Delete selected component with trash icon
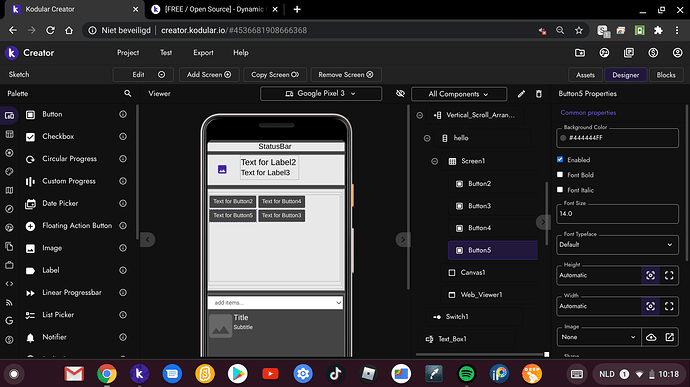This screenshot has height=387, width=690. (x=539, y=94)
